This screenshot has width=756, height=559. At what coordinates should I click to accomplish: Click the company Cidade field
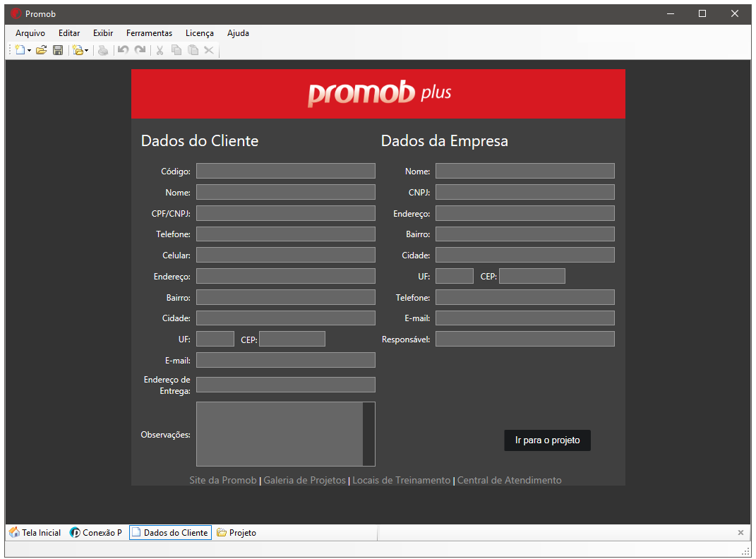tap(525, 255)
